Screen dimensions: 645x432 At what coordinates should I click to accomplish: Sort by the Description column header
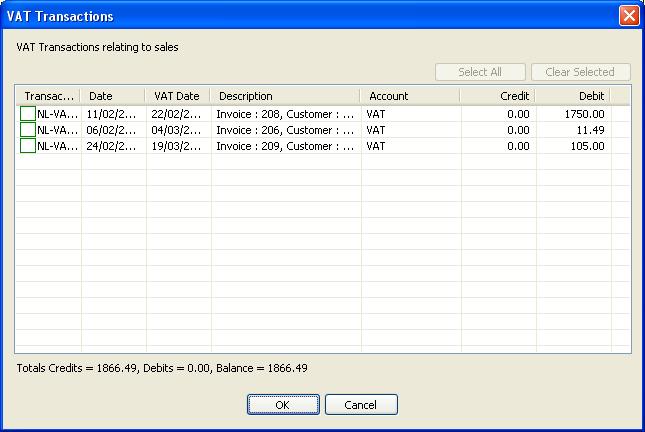[285, 96]
